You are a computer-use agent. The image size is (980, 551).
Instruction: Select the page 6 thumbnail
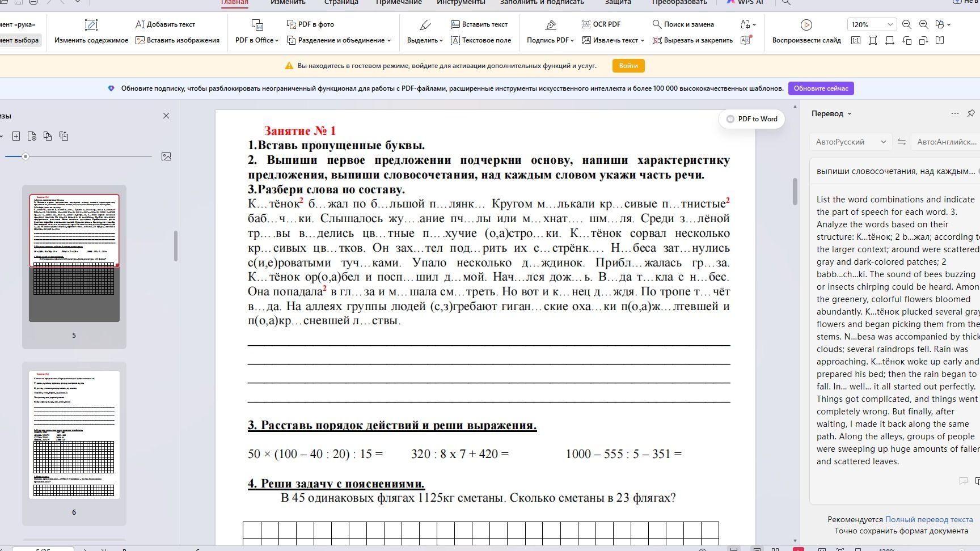74,435
